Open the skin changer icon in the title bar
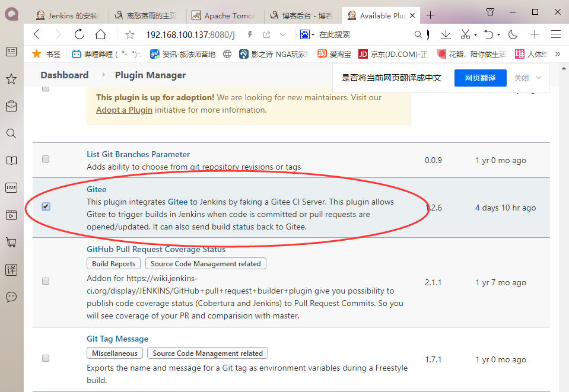The width and height of the screenshot is (569, 392). (x=490, y=12)
